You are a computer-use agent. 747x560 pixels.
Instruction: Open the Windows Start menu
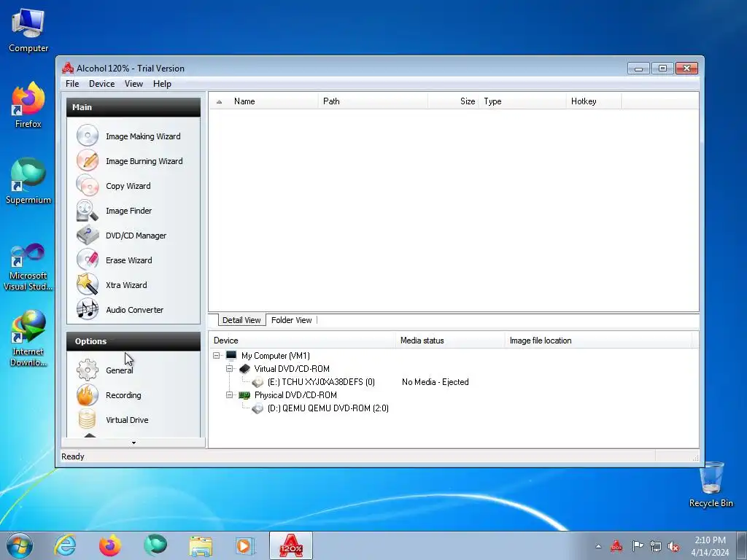(19, 545)
